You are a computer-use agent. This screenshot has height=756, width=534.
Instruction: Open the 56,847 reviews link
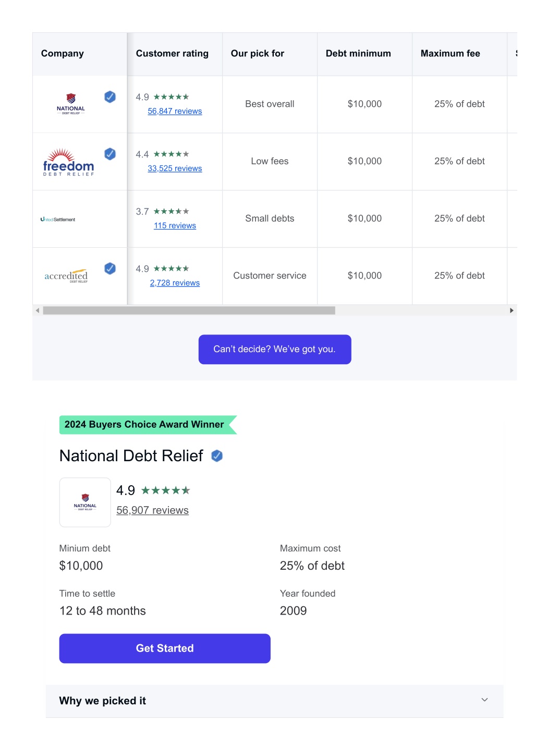tap(175, 111)
